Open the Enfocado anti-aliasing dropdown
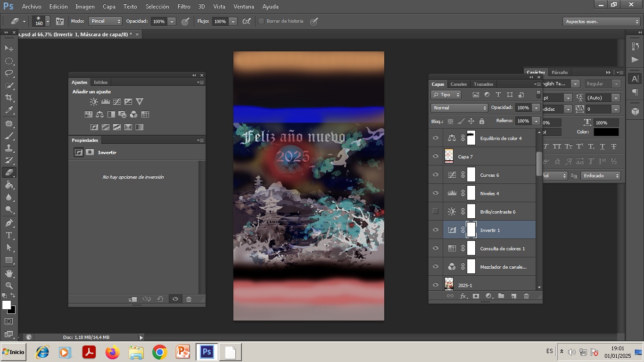The height and width of the screenshot is (362, 644). pyautogui.click(x=601, y=176)
